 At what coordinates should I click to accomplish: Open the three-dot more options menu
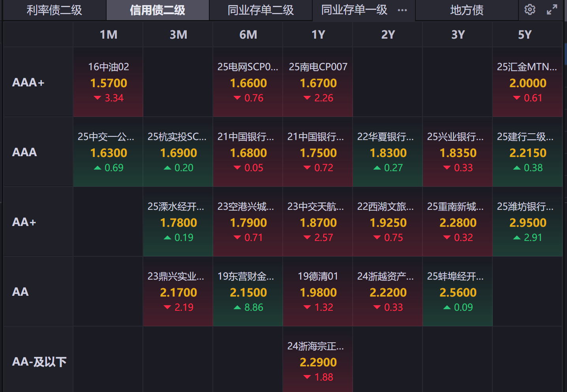pyautogui.click(x=402, y=10)
